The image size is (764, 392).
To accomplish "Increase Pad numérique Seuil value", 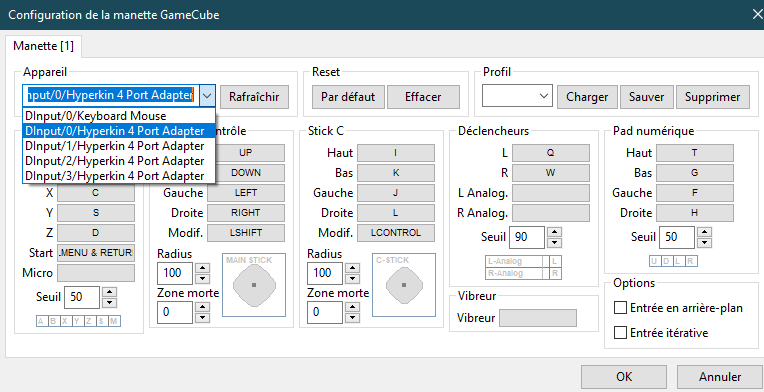I will (706, 232).
